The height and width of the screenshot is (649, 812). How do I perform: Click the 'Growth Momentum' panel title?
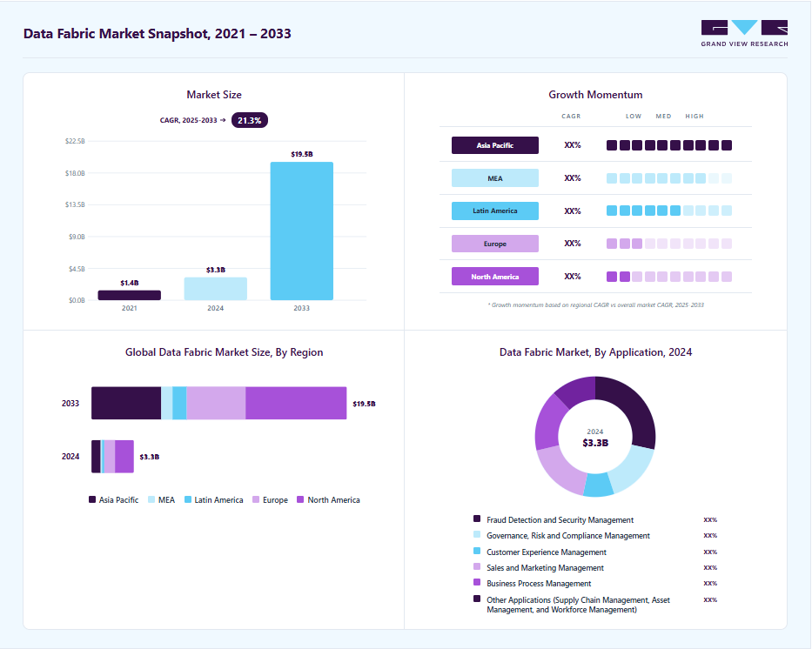pyautogui.click(x=595, y=95)
